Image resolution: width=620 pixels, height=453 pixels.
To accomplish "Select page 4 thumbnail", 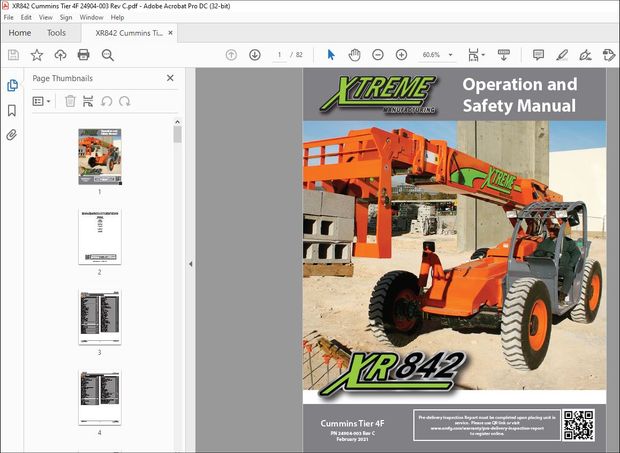I will point(100,398).
